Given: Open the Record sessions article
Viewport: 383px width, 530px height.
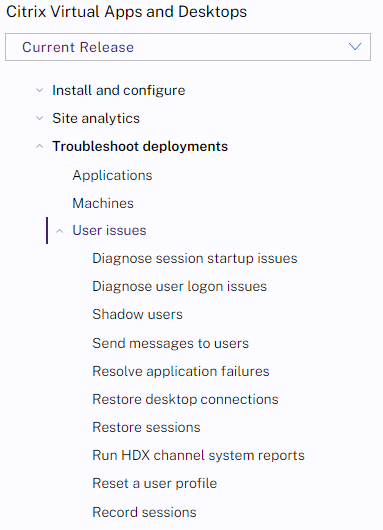Looking at the screenshot, I should point(144,512).
